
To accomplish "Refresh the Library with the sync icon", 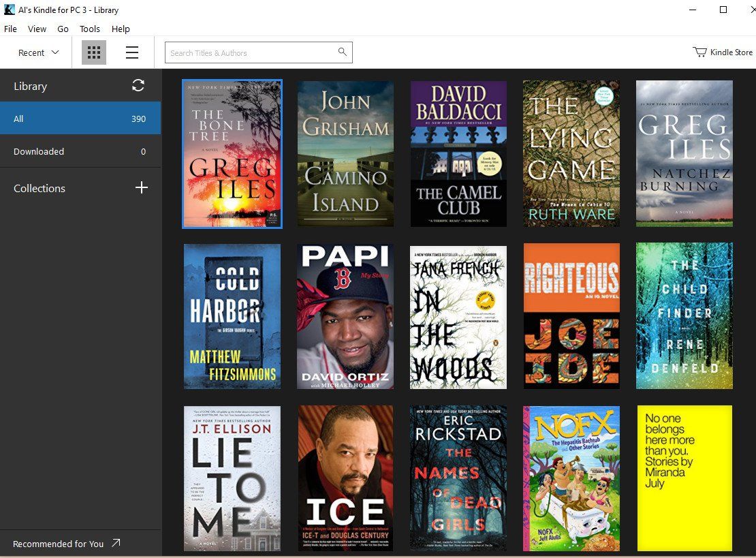I will point(138,85).
